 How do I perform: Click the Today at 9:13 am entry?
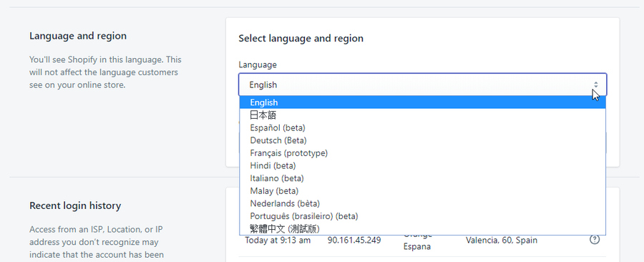[x=278, y=241]
